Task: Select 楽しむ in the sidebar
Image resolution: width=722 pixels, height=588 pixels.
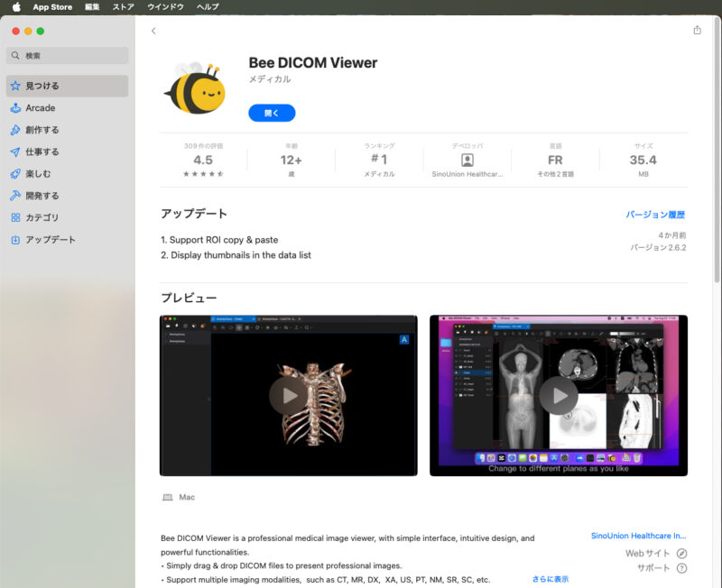Action: click(67, 174)
